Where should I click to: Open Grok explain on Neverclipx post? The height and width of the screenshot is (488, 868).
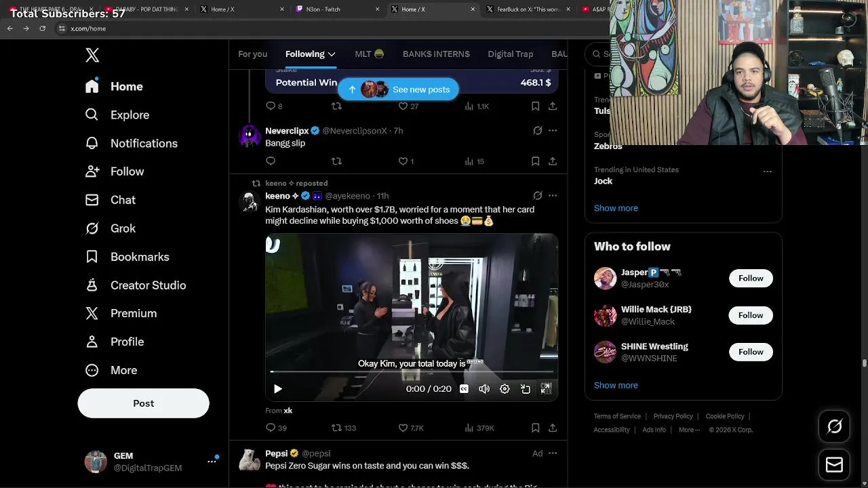(537, 131)
